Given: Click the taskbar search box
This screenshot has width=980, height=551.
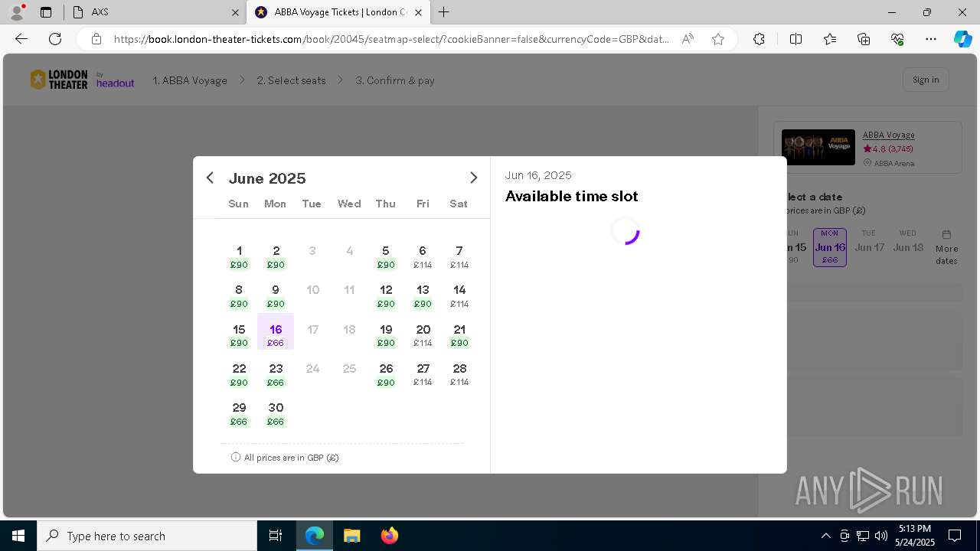Looking at the screenshot, I should (x=147, y=536).
